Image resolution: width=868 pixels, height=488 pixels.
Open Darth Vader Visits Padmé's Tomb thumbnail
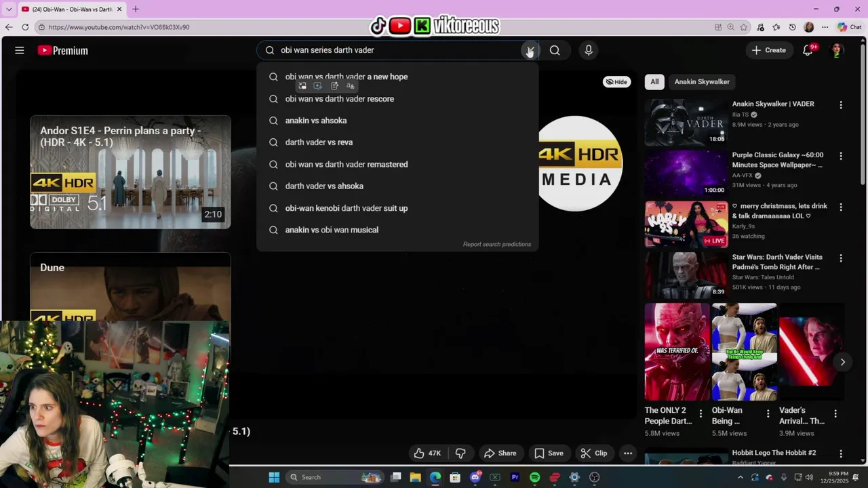point(686,275)
